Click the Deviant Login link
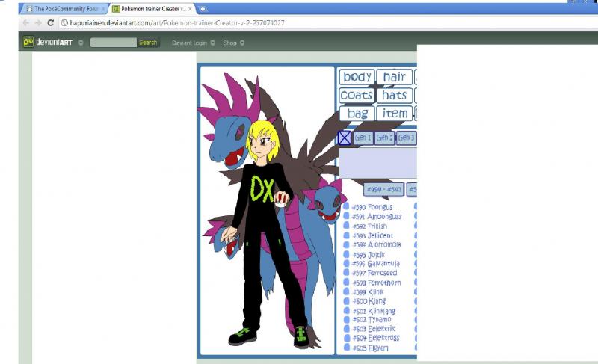The height and width of the screenshot is (364, 598). (x=189, y=43)
